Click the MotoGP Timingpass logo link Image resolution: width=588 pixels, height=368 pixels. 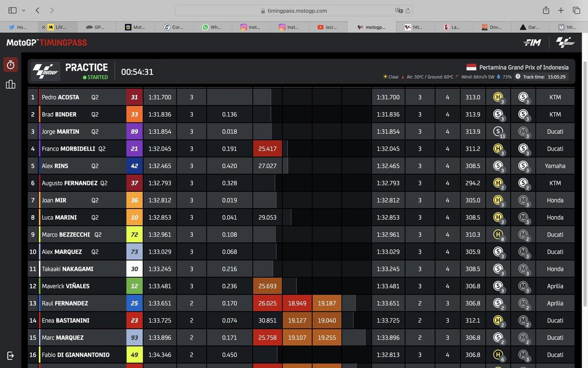(x=47, y=43)
